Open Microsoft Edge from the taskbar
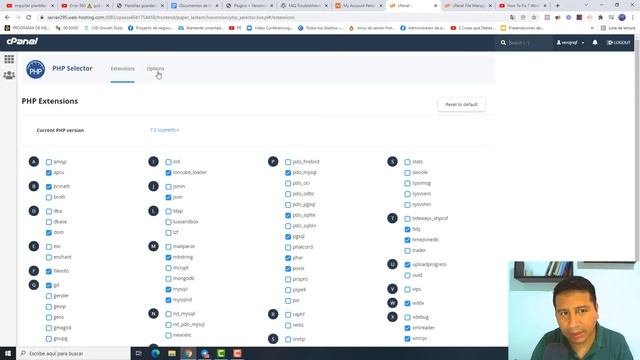This screenshot has width=640, height=360. (155, 353)
